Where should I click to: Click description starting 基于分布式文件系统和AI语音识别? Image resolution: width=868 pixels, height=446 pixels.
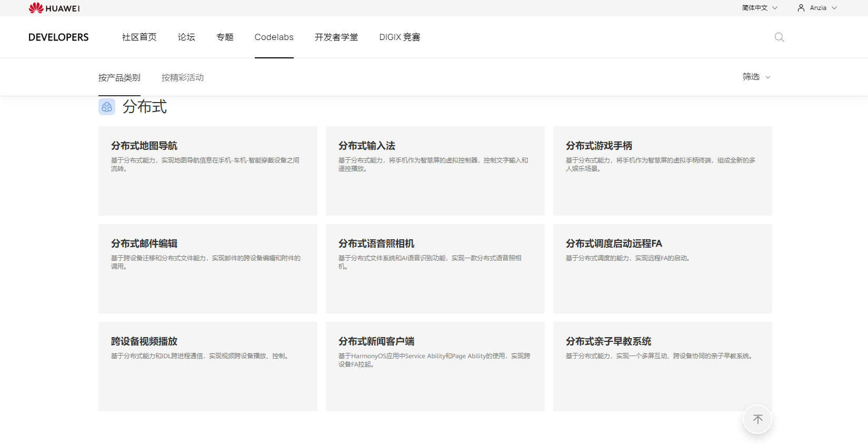click(430, 262)
